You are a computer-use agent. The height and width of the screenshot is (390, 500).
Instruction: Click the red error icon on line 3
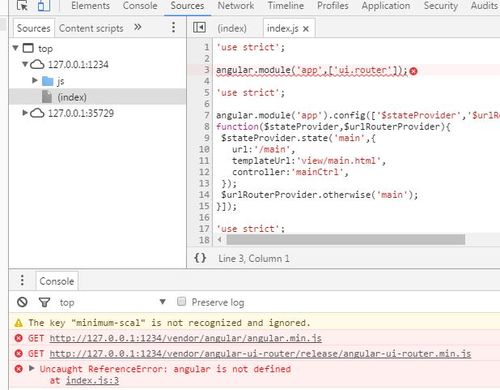[413, 71]
